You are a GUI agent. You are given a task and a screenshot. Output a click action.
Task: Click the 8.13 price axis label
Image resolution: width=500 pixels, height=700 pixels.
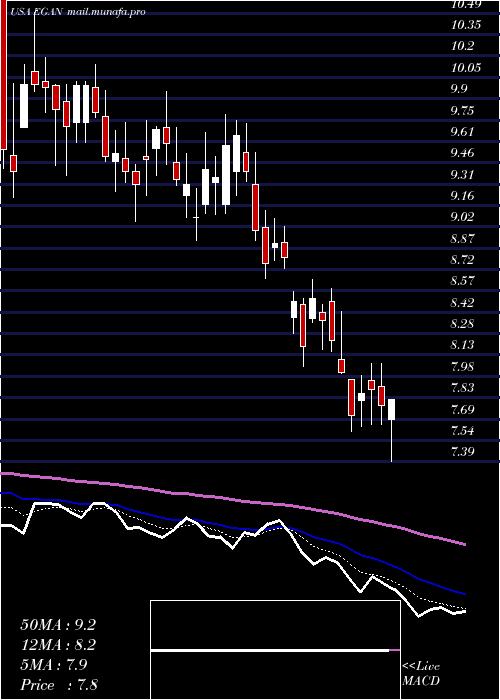tap(462, 345)
